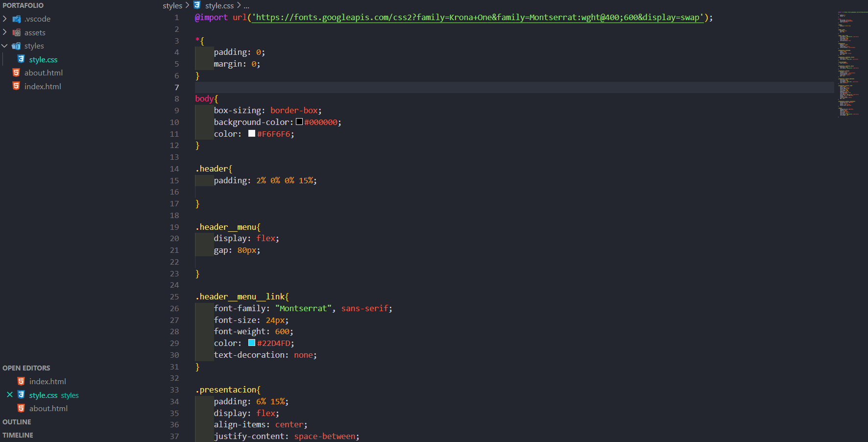Click the #22D4FD color swatch
868x442 pixels.
tap(252, 343)
